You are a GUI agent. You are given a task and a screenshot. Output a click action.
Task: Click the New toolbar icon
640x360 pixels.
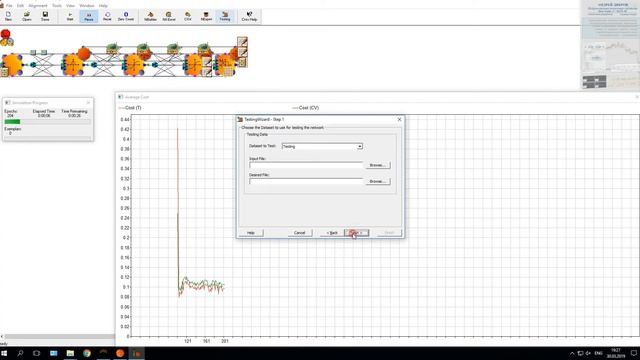8,16
